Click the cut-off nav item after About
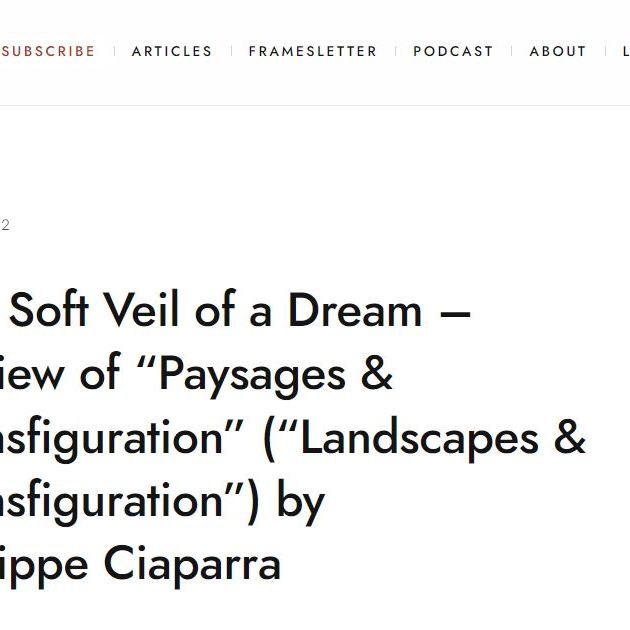630x630 pixels. [625, 51]
